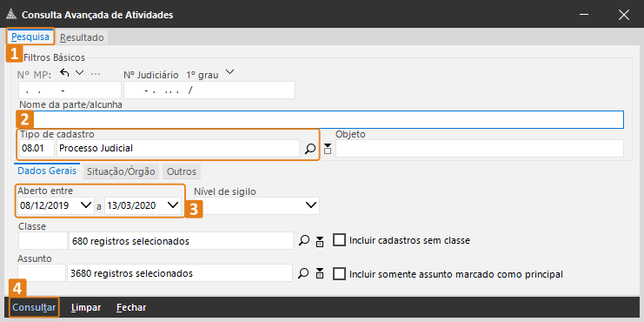Switch to the Pesquisa tab
The height and width of the screenshot is (322, 644).
[30, 37]
